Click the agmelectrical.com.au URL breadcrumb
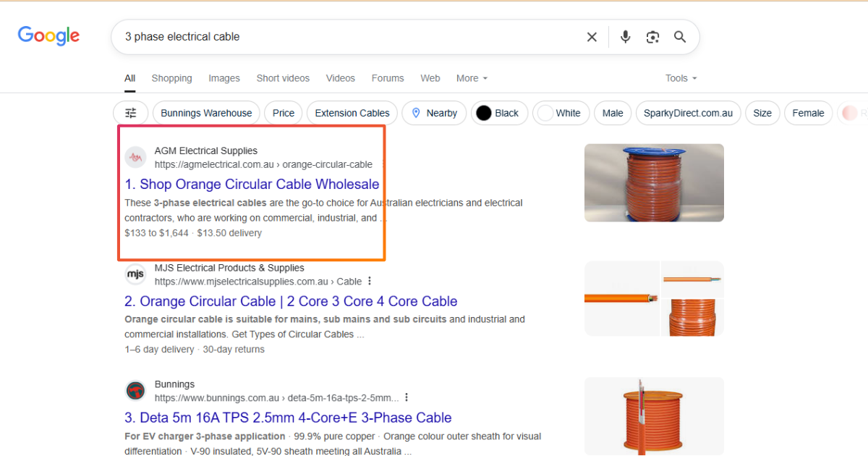Screen dimensions: 868x456 click(263, 164)
